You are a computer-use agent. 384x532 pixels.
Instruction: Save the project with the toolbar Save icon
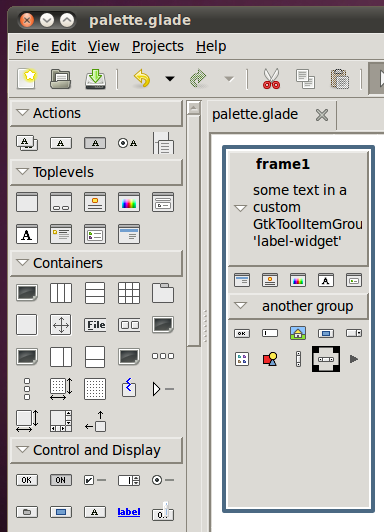[95, 79]
